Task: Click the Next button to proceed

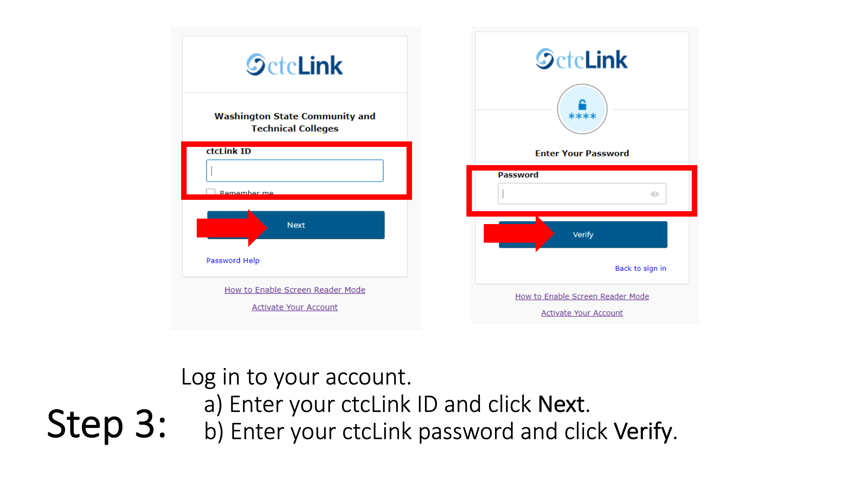Action: [296, 225]
